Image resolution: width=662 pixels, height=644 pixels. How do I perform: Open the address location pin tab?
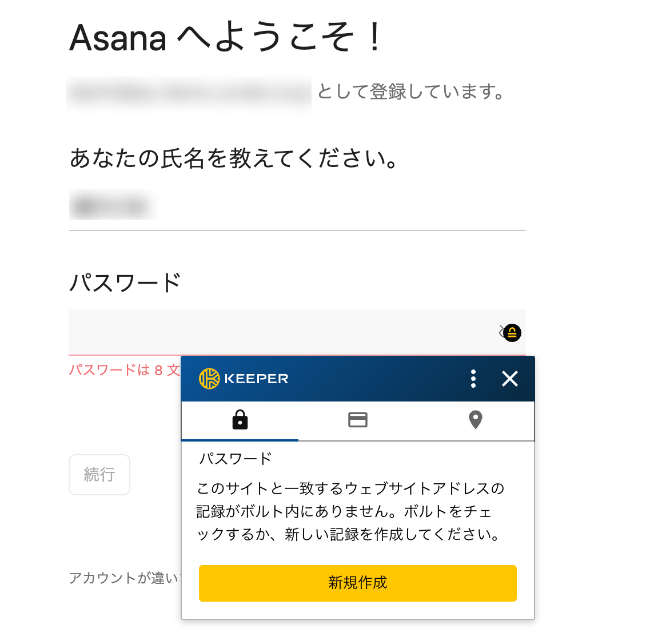point(475,420)
